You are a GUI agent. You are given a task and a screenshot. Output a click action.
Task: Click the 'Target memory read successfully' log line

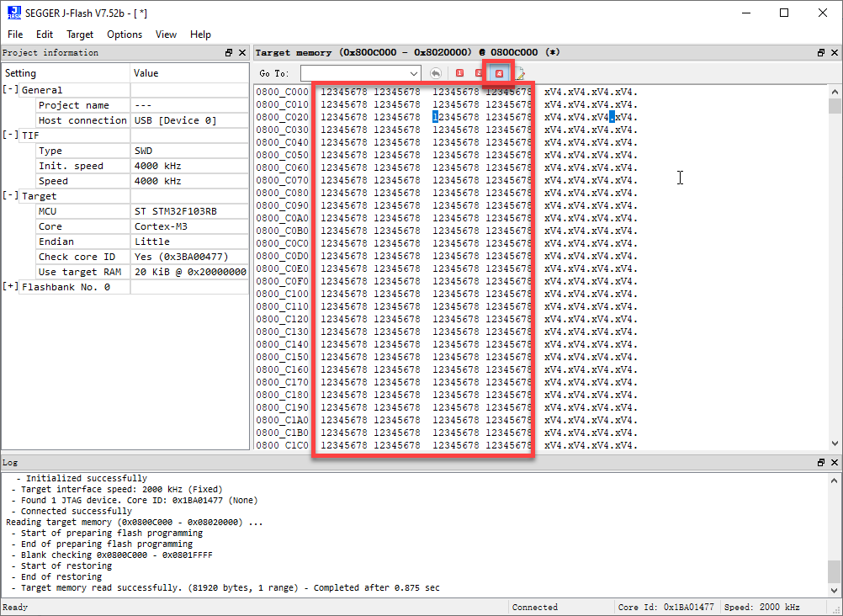(231, 587)
